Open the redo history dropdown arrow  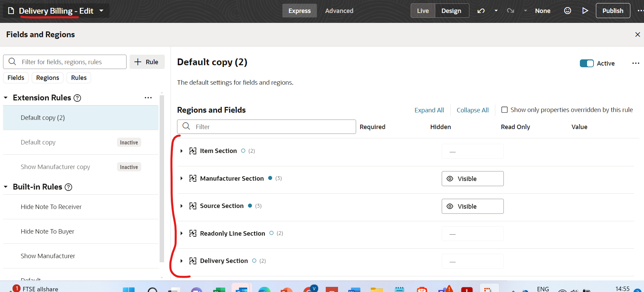click(x=526, y=11)
